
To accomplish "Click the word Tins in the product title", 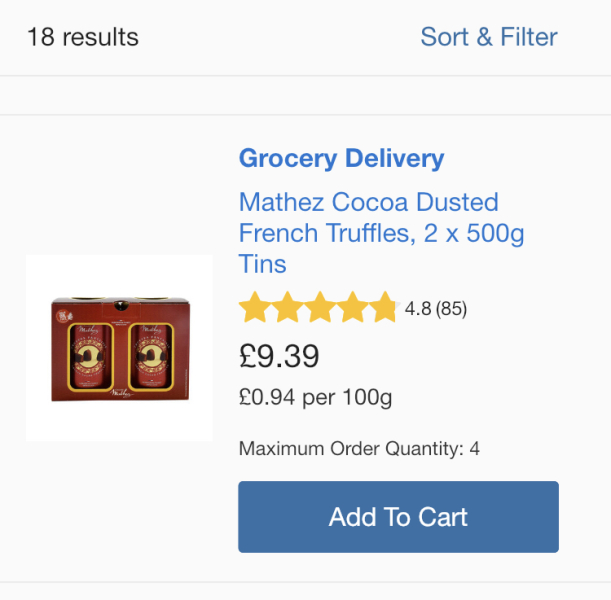I will coord(263,264).
